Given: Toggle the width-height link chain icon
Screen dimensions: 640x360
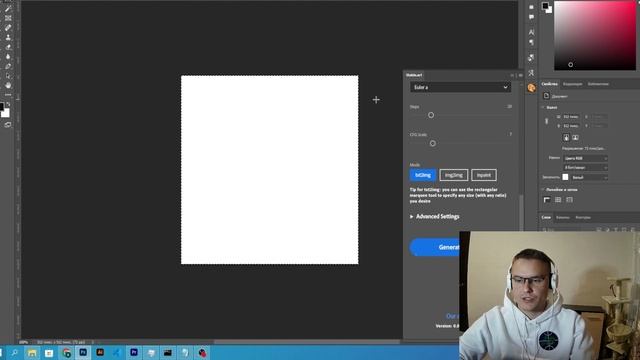Looking at the screenshot, I should point(547,121).
